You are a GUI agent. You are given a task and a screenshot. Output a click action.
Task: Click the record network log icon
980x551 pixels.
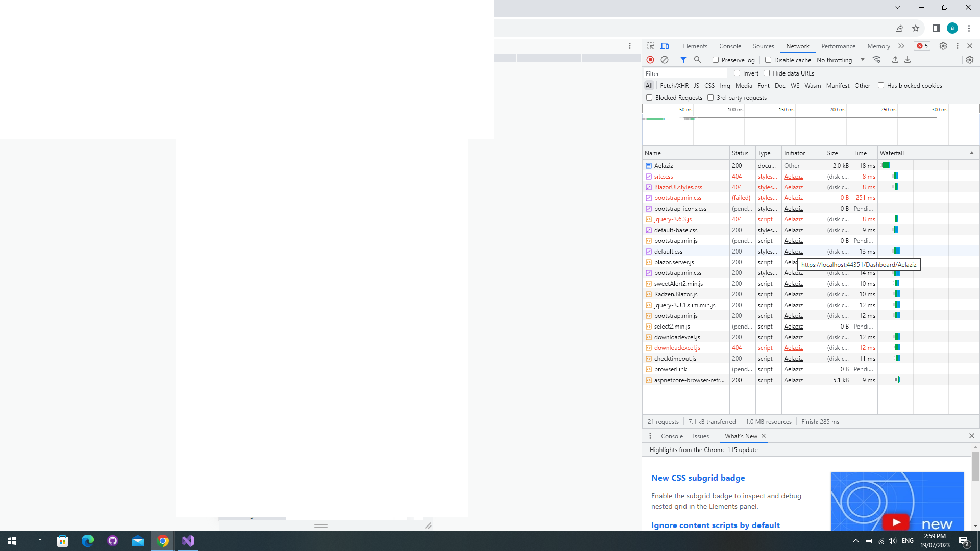click(x=650, y=60)
